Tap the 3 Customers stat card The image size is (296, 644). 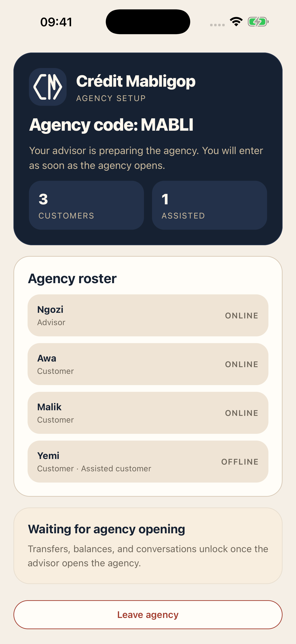coord(86,205)
